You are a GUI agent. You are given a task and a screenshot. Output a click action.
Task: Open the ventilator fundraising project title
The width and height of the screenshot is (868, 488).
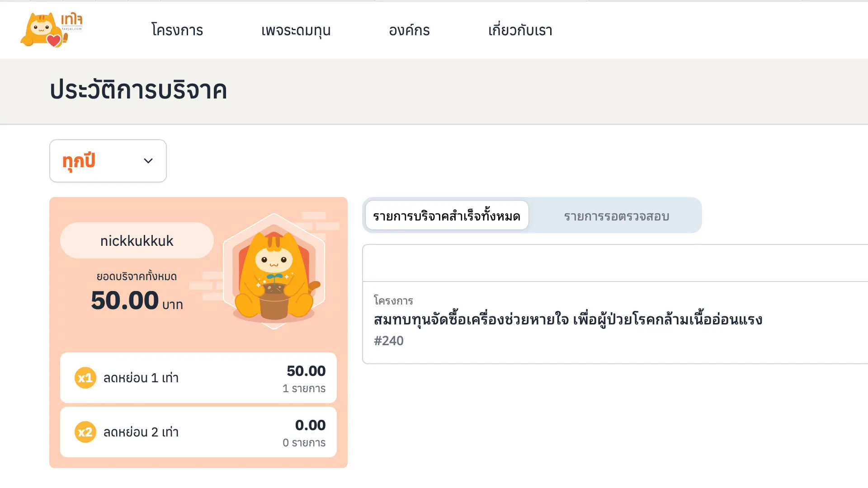pyautogui.click(x=568, y=319)
